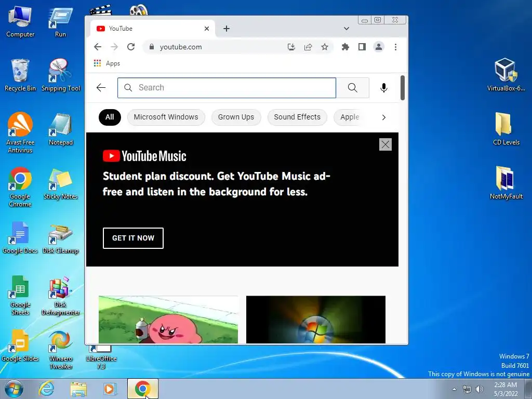
Task: Select Sound Effects filter chip
Action: 297,117
